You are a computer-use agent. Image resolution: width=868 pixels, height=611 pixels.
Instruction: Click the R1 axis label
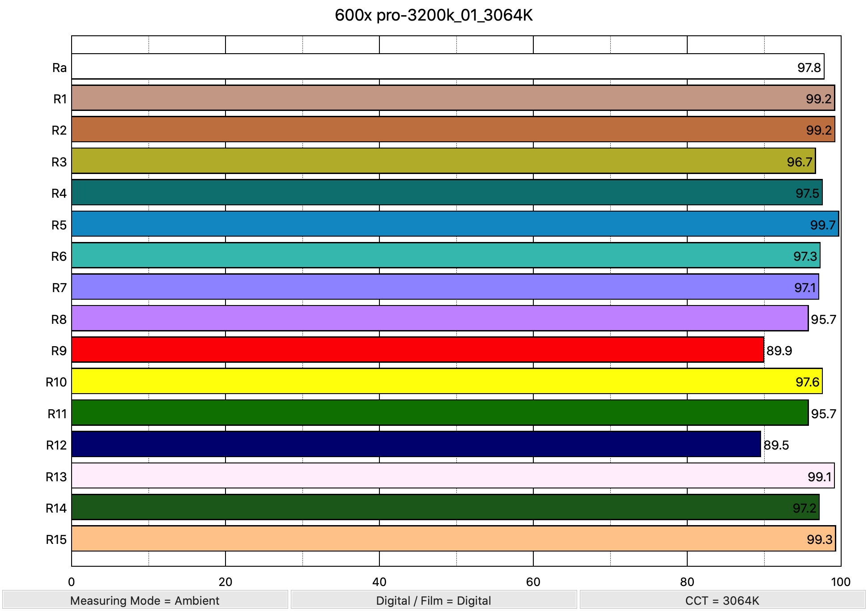59,99
